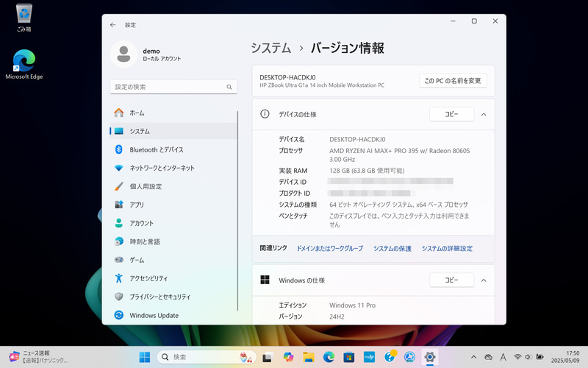Open アカウント settings page

[x=173, y=223]
